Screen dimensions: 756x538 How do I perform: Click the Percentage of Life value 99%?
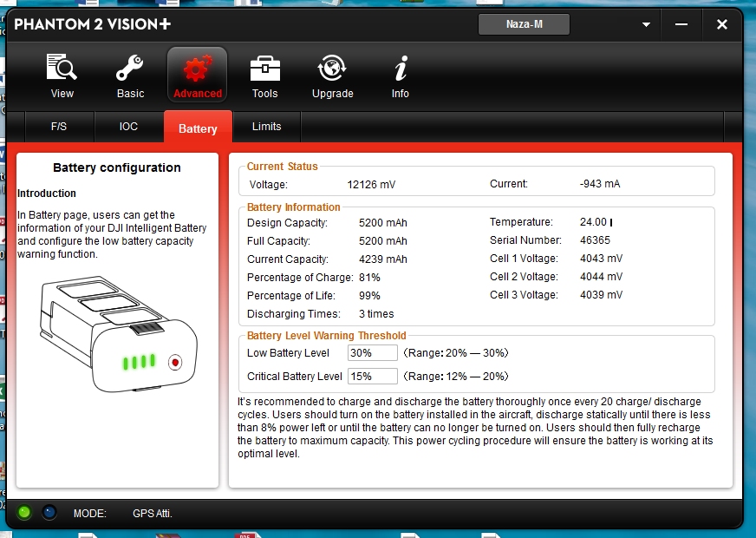point(369,295)
